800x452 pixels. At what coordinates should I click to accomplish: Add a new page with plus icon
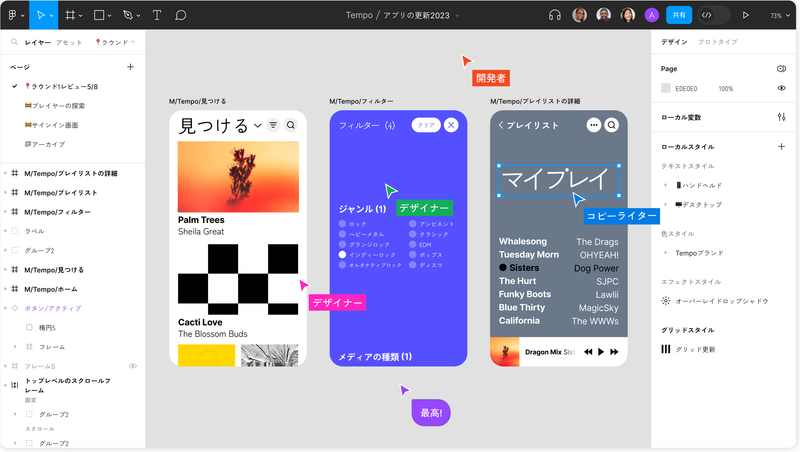[x=131, y=67]
